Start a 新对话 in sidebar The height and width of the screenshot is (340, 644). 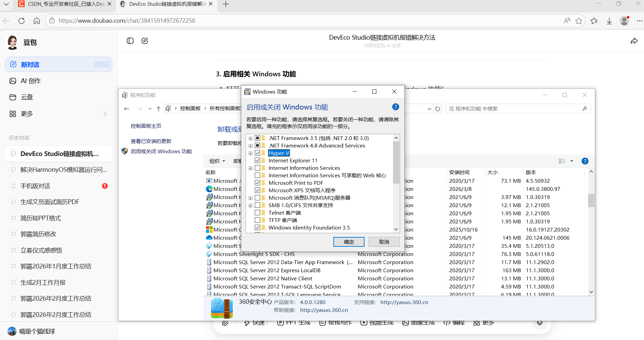coord(58,64)
